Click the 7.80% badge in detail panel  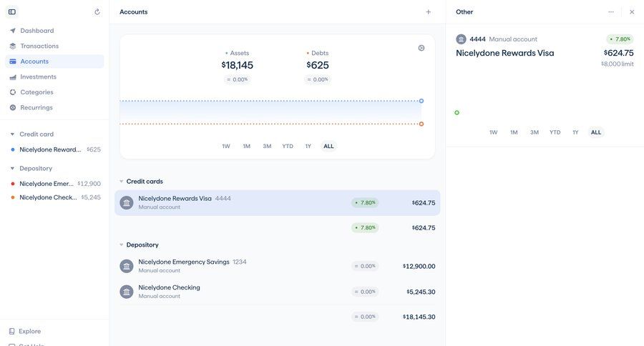pos(620,39)
